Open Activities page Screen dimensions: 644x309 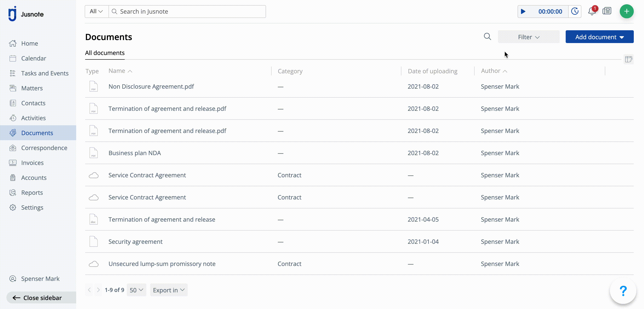click(x=33, y=118)
